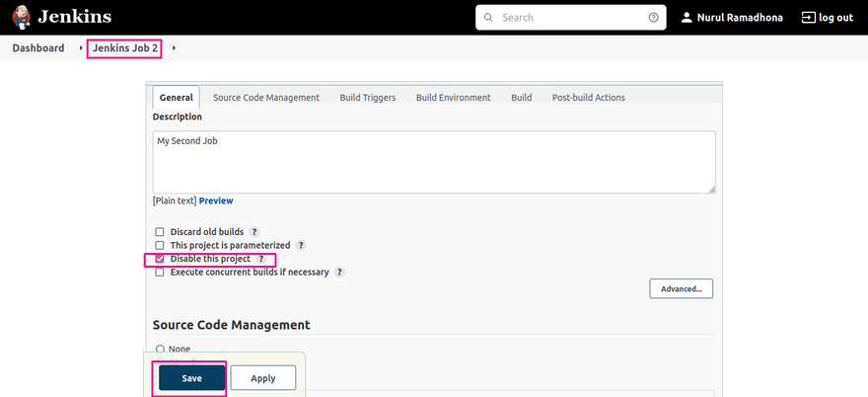Open the Jenkins Job 2 breadcrumb link
The image size is (868, 397).
click(x=124, y=48)
